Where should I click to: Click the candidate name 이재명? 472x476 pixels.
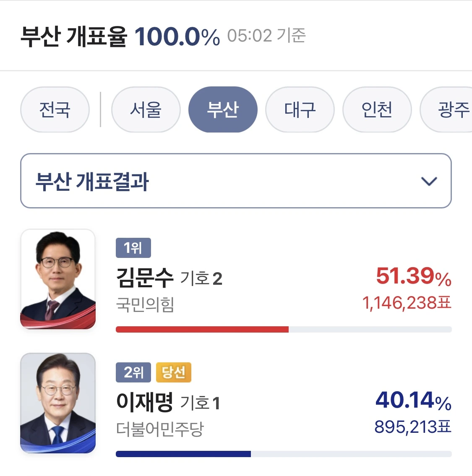[x=145, y=402]
